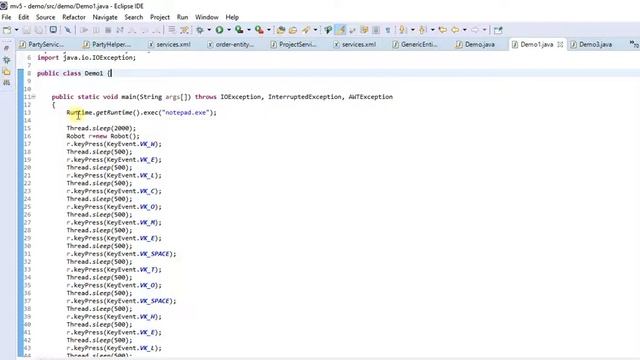Expand the External Tools dropdown arrow

269,30
